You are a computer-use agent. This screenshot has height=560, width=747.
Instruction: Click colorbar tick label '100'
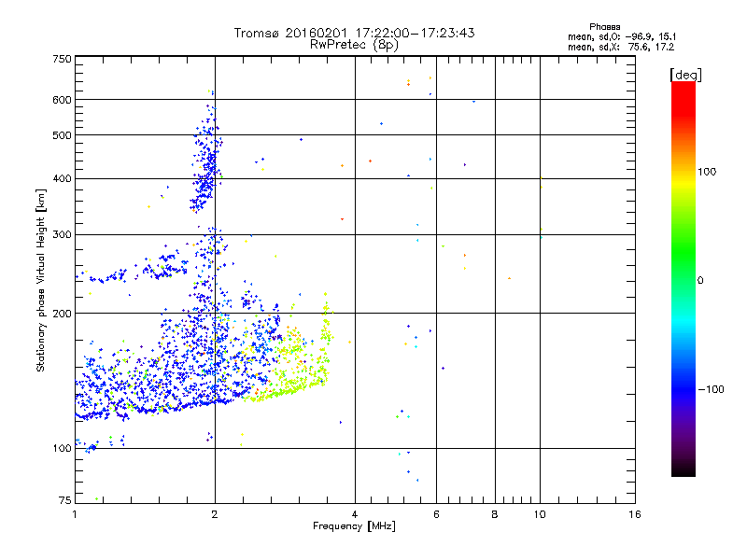pos(707,172)
